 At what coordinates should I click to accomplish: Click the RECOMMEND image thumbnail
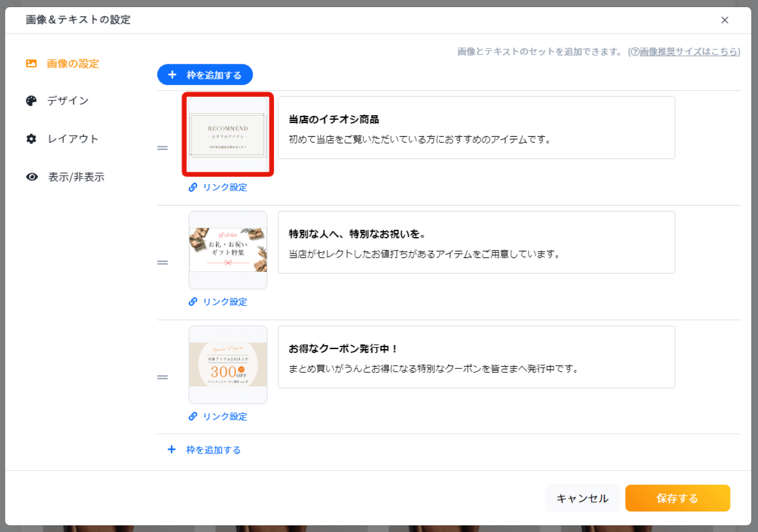[x=228, y=135]
